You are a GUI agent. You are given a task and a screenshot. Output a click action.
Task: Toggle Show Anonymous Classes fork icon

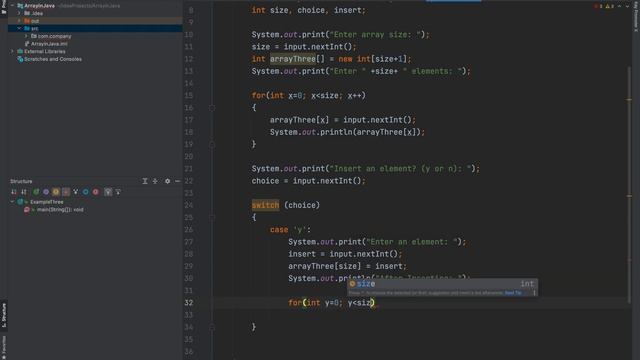click(76, 192)
